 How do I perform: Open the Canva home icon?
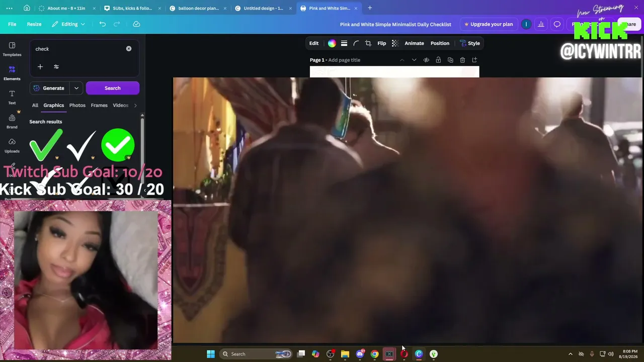(x=27, y=8)
